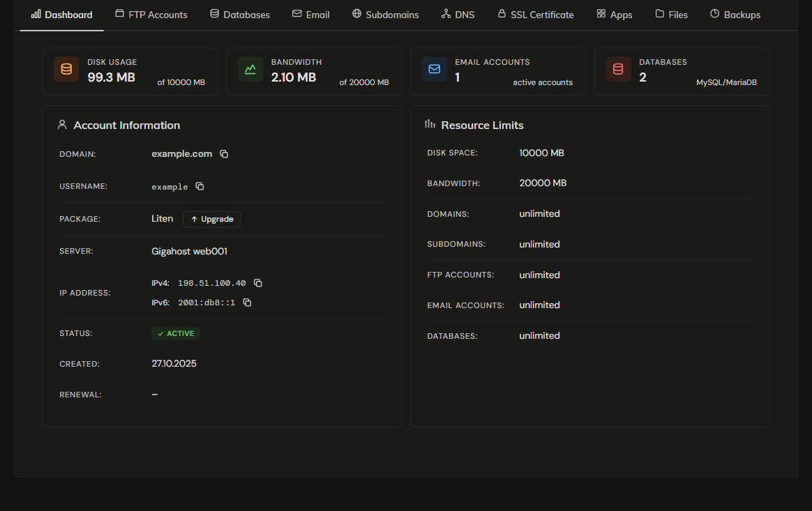Switch to the Backups tab
Screen dimensions: 812x511
coord(735,15)
